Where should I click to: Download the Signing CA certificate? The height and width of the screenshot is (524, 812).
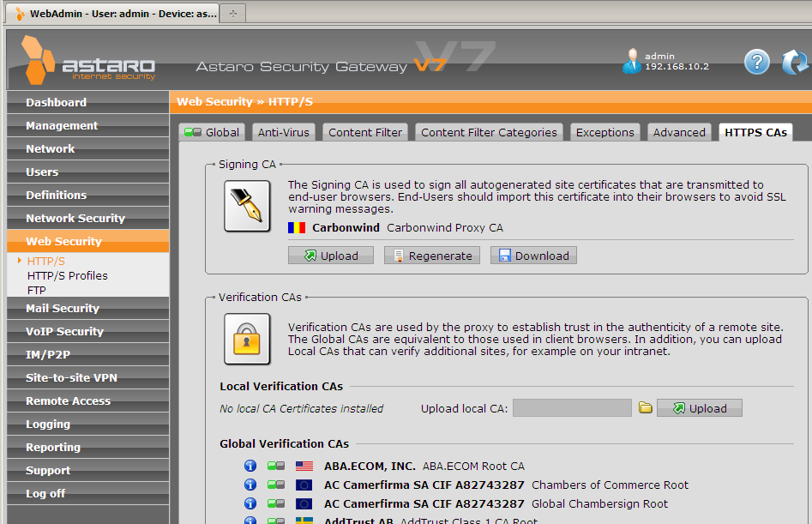pyautogui.click(x=533, y=256)
